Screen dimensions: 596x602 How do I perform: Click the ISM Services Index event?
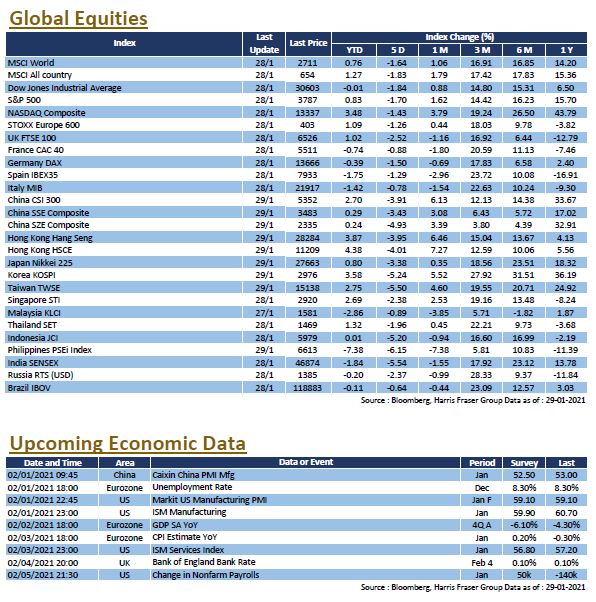pyautogui.click(x=188, y=550)
